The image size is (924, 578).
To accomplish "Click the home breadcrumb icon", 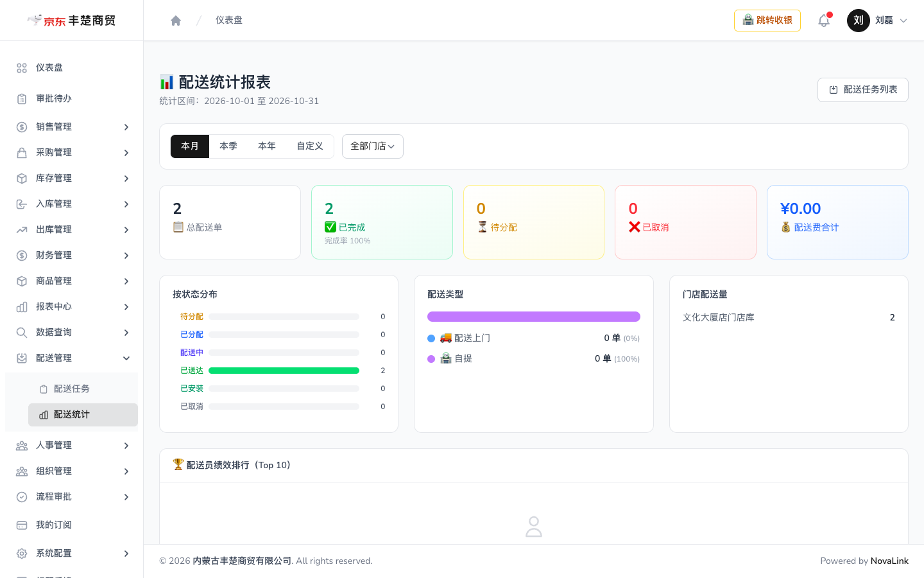I will tap(176, 21).
